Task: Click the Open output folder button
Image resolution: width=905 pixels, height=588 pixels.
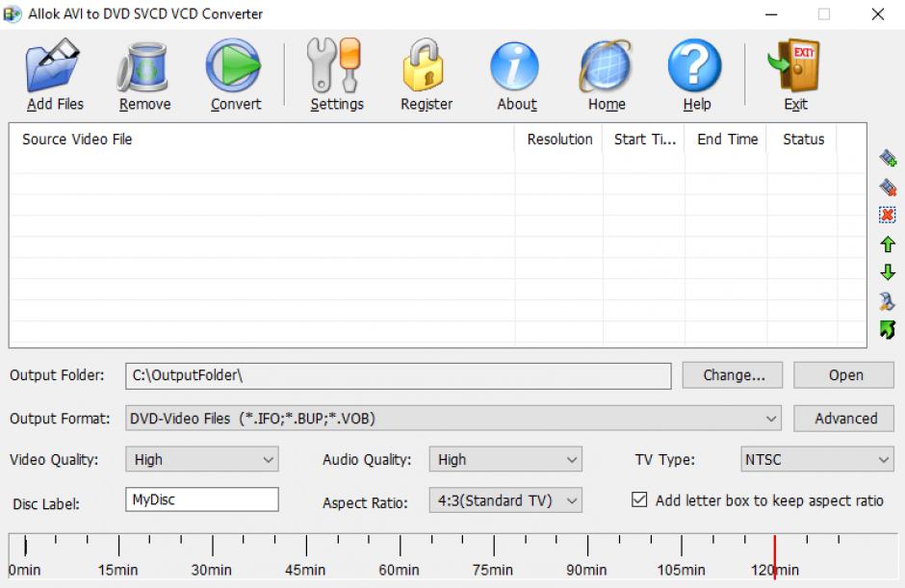Action: pyautogui.click(x=843, y=375)
